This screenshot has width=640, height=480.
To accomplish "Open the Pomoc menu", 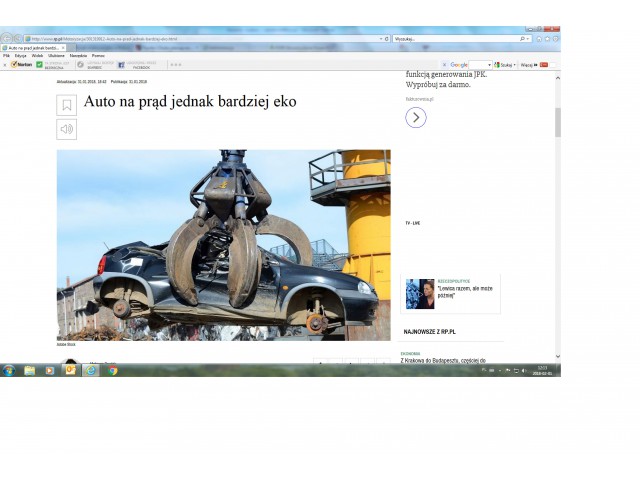I will point(98,55).
